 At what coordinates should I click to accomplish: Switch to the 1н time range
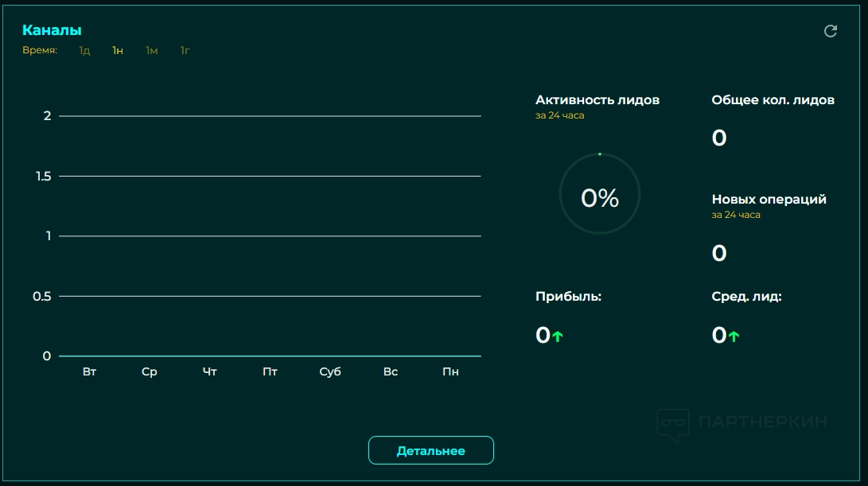click(x=118, y=51)
